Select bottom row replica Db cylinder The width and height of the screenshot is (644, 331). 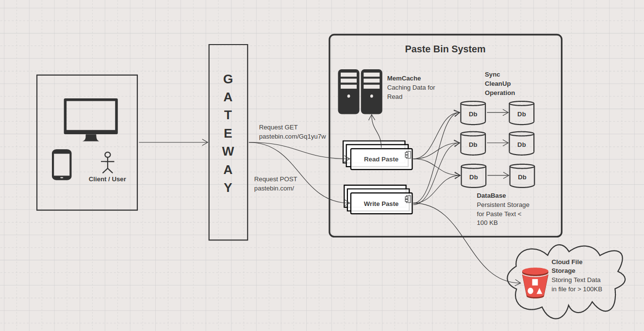[522, 176]
